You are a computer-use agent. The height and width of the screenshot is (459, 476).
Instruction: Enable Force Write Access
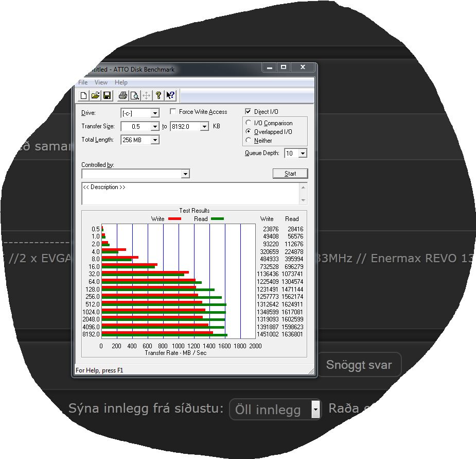click(173, 111)
